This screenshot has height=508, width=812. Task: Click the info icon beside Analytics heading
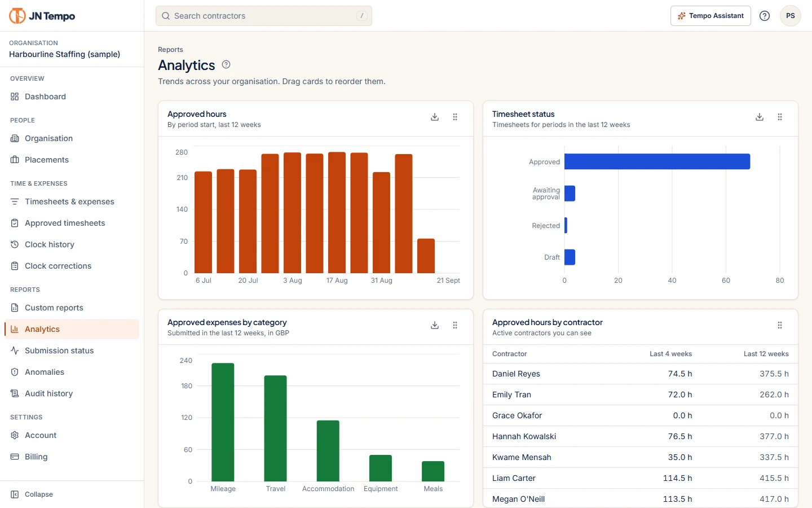[226, 64]
